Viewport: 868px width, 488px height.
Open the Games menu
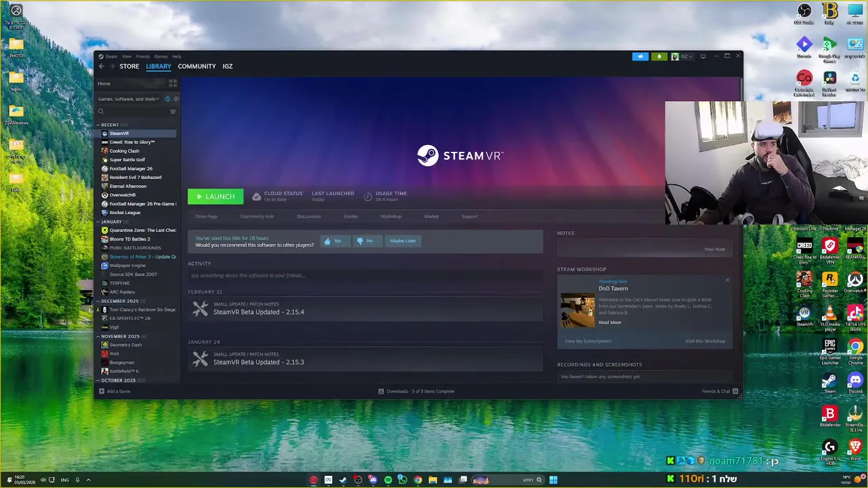pyautogui.click(x=161, y=56)
